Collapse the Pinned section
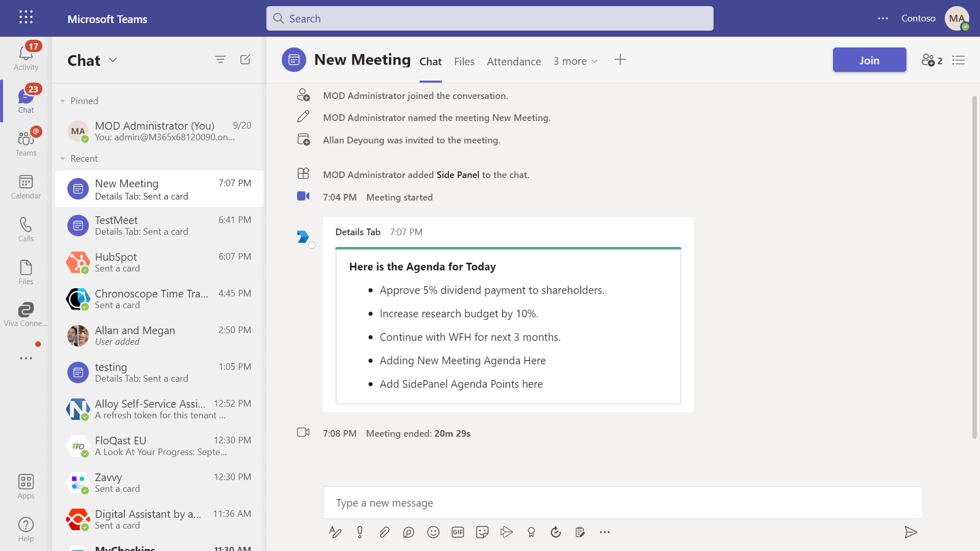This screenshot has height=551, width=980. pyautogui.click(x=63, y=101)
